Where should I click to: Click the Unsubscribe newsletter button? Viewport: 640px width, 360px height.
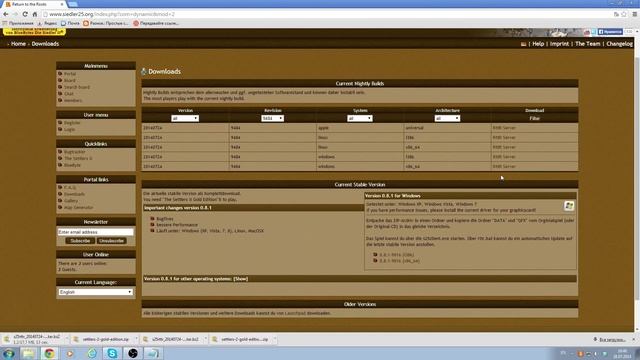(x=111, y=241)
